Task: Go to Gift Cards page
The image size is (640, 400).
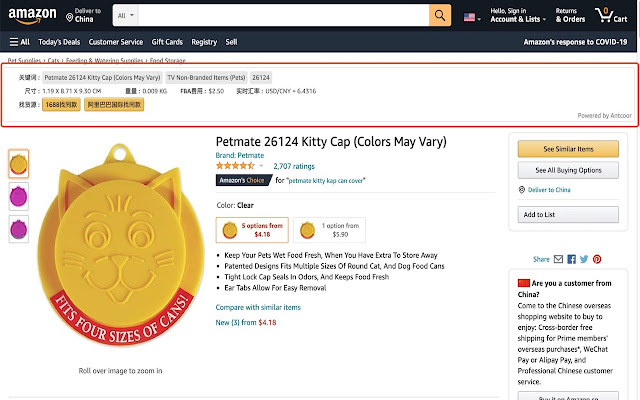Action: [x=167, y=42]
